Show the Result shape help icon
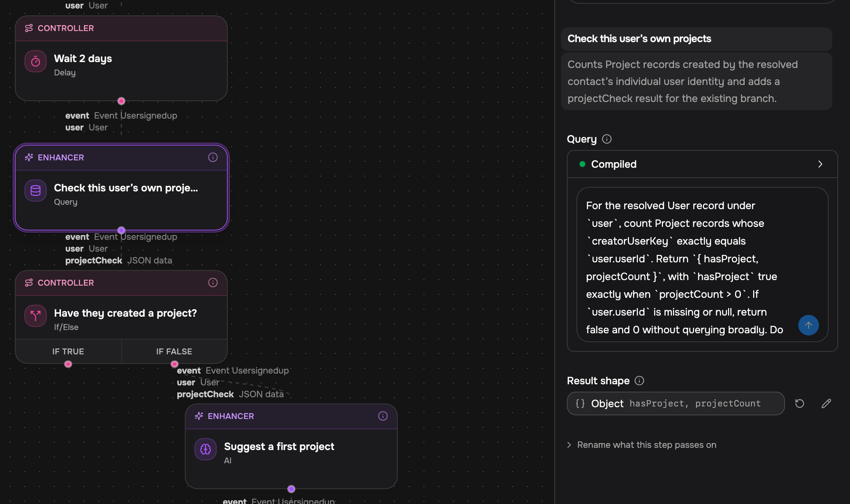This screenshot has height=504, width=850. click(x=639, y=381)
